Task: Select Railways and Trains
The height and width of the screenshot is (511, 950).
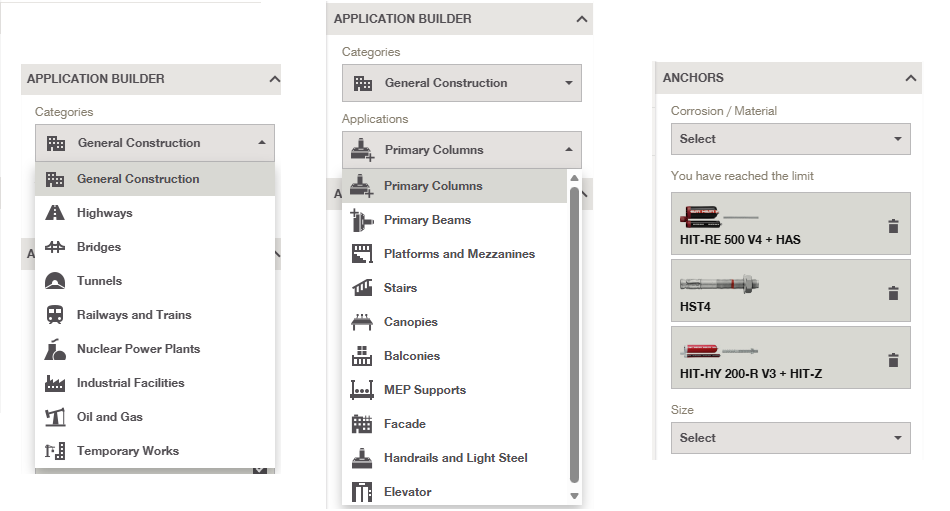Action: coord(154,315)
